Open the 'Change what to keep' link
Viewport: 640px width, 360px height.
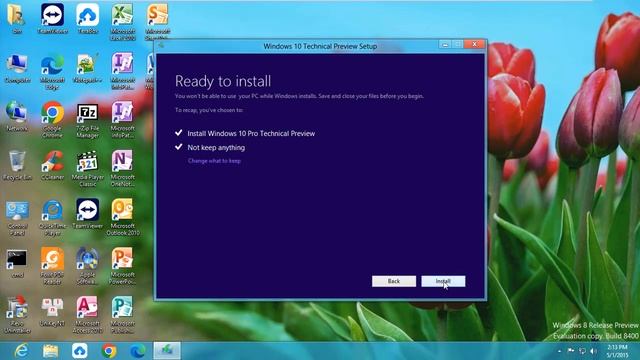click(x=214, y=161)
